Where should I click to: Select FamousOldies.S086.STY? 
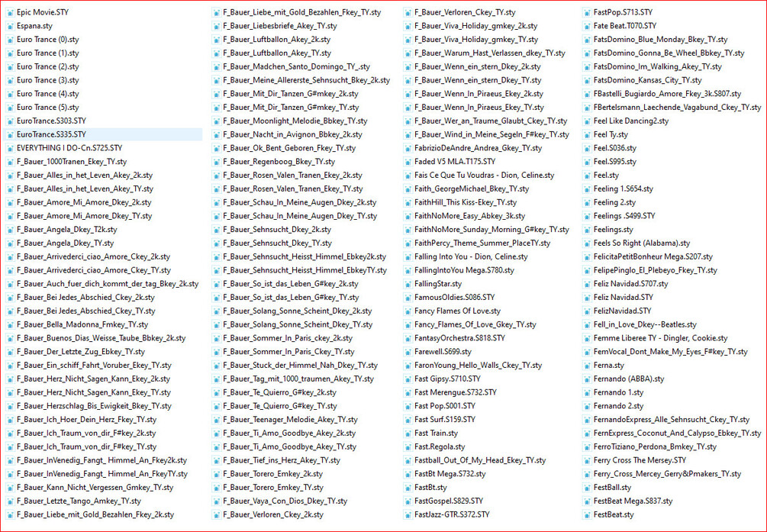(454, 298)
